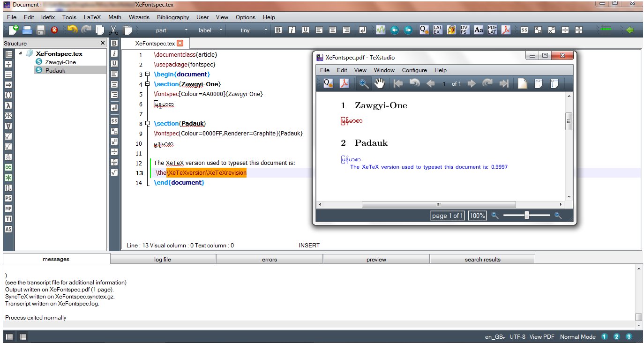Open the LaTeX menu
Screen dimensions: 644x343
[x=92, y=17]
